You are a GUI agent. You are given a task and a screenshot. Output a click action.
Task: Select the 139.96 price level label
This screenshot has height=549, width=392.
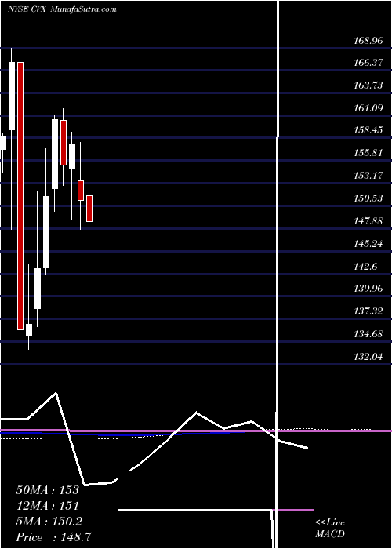click(x=368, y=289)
